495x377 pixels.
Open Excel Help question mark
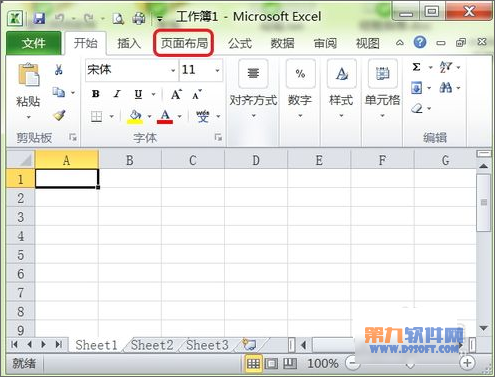(x=420, y=42)
